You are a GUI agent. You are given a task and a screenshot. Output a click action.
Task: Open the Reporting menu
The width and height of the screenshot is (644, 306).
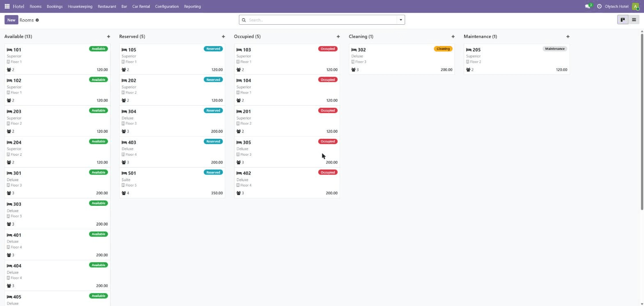192,7
